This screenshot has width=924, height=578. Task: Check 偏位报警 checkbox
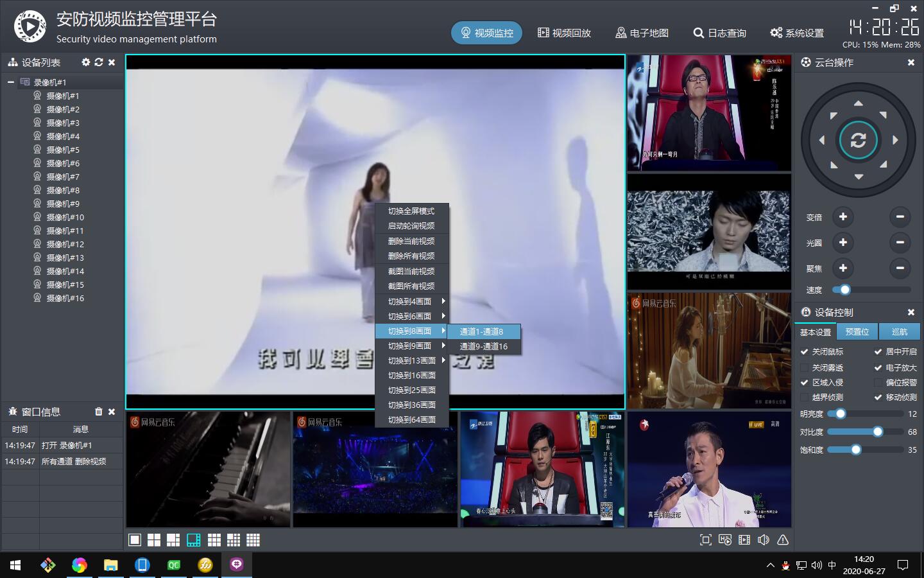878,383
